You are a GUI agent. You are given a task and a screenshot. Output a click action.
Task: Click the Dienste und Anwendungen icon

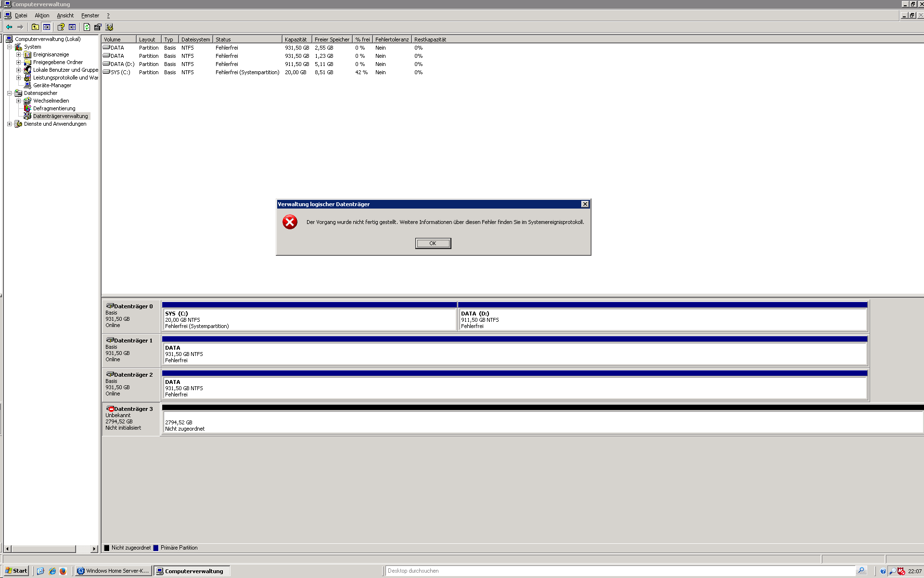pyautogui.click(x=18, y=124)
